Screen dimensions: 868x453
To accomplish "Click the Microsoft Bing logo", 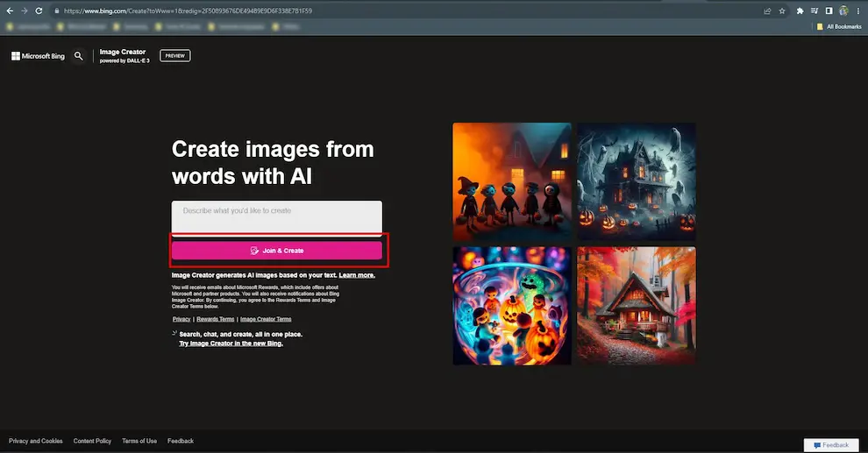I will pyautogui.click(x=39, y=56).
